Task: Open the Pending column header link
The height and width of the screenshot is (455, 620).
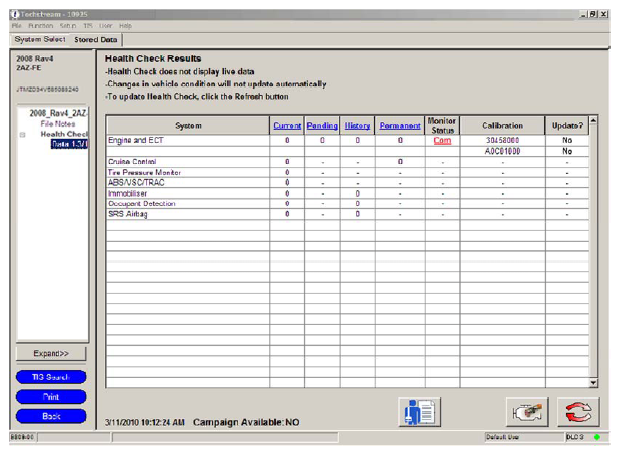Action: [x=322, y=126]
